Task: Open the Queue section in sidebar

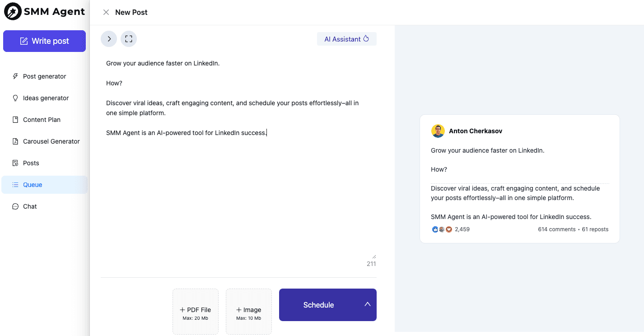Action: coord(33,185)
